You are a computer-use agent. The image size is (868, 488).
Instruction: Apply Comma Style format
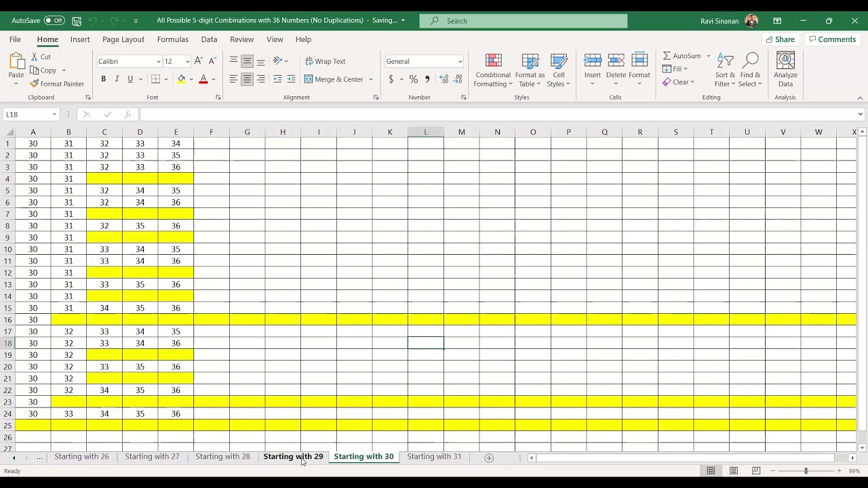(x=427, y=79)
